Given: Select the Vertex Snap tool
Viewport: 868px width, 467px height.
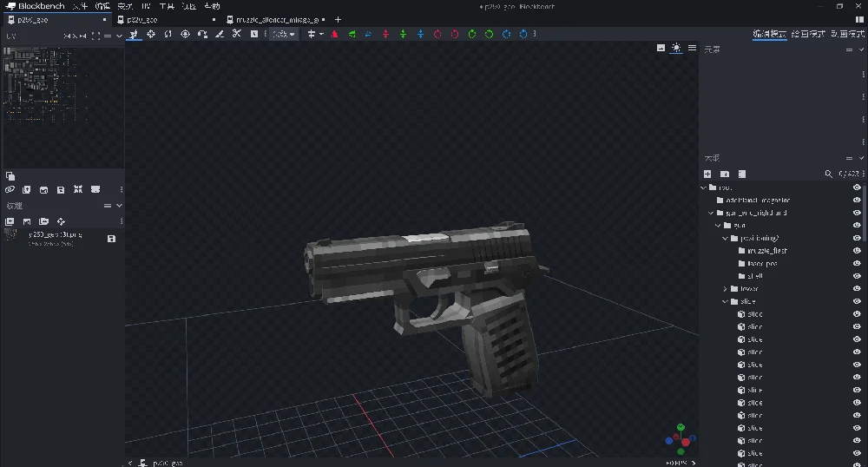Looking at the screenshot, I should (x=202, y=35).
